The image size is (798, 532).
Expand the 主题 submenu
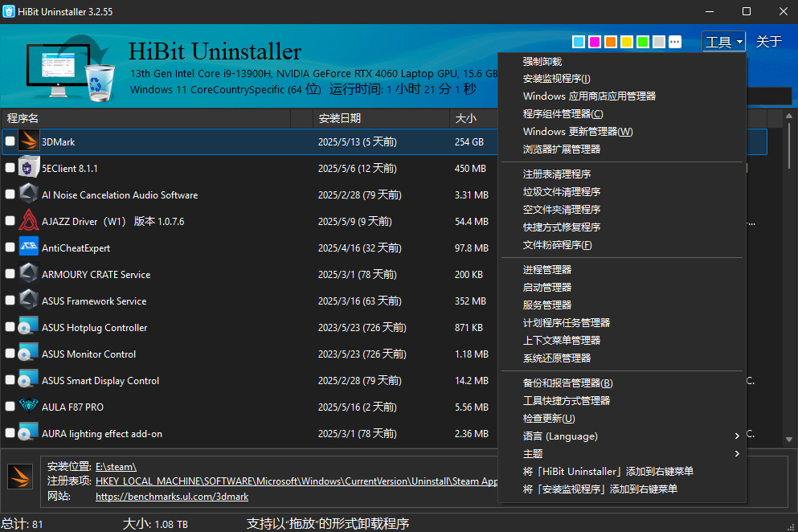tap(621, 453)
